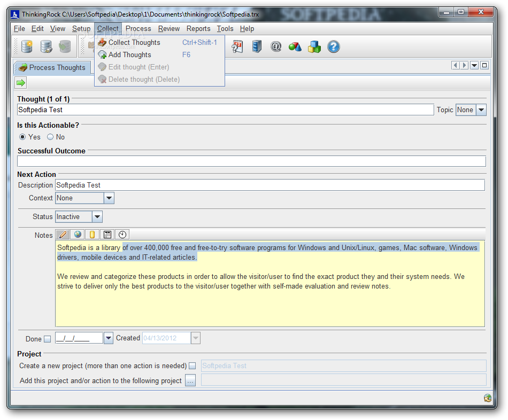Open the Done date picker dropdown
The image size is (508, 420).
pyautogui.click(x=108, y=338)
